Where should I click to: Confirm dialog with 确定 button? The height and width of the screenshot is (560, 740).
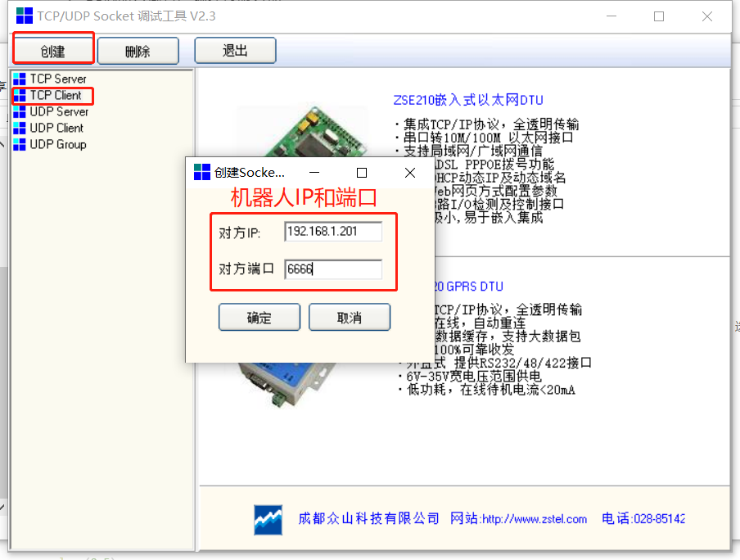(x=259, y=318)
